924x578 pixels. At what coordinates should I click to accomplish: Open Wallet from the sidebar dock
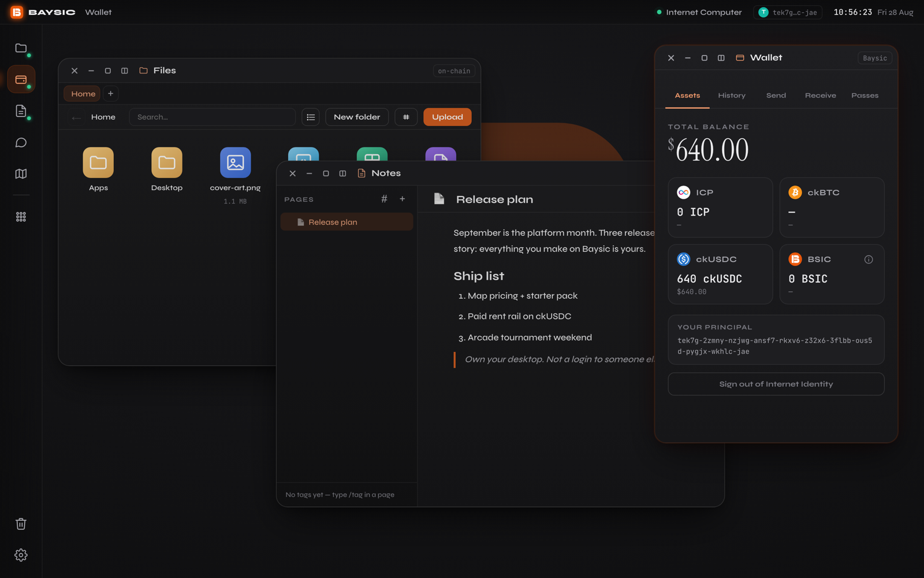[21, 80]
